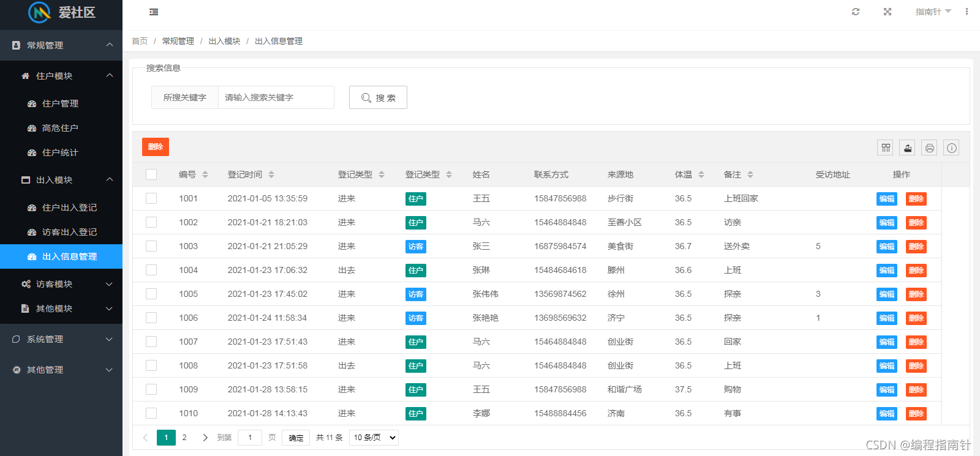Viewport: 980px width, 456px height.
Task: Check the row 1005 checkbox
Action: [x=151, y=294]
